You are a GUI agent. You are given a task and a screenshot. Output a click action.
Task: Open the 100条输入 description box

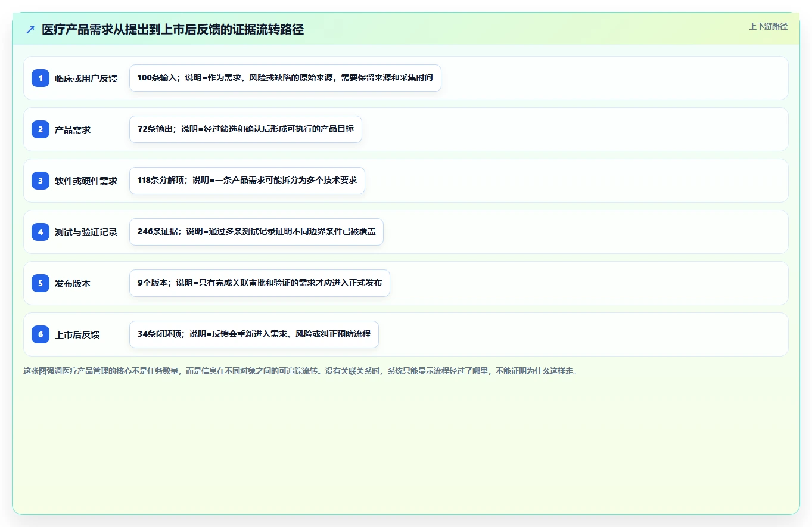click(x=285, y=78)
